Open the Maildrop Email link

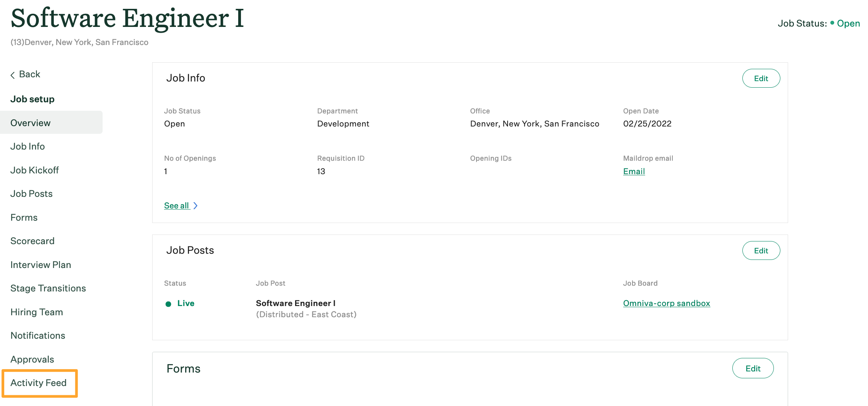pyautogui.click(x=634, y=171)
